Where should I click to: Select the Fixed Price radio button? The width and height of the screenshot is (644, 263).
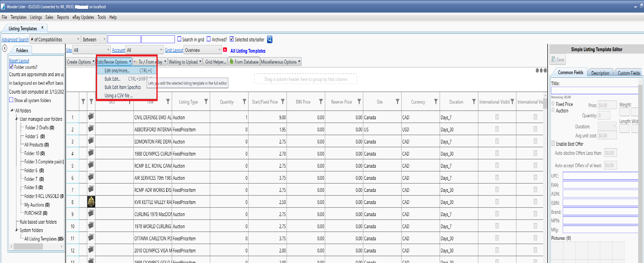pyautogui.click(x=553, y=103)
